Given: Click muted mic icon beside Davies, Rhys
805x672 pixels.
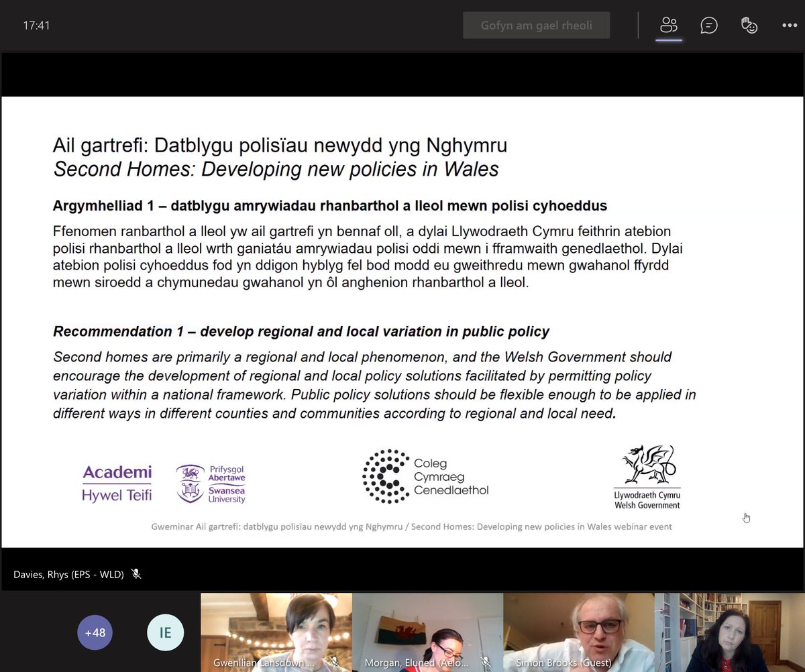Looking at the screenshot, I should (x=136, y=573).
